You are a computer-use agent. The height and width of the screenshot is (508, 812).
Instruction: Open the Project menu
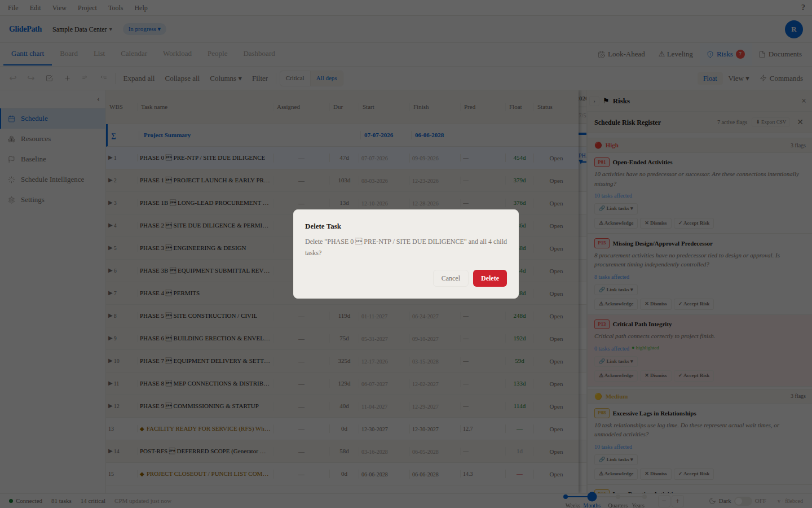87,8
